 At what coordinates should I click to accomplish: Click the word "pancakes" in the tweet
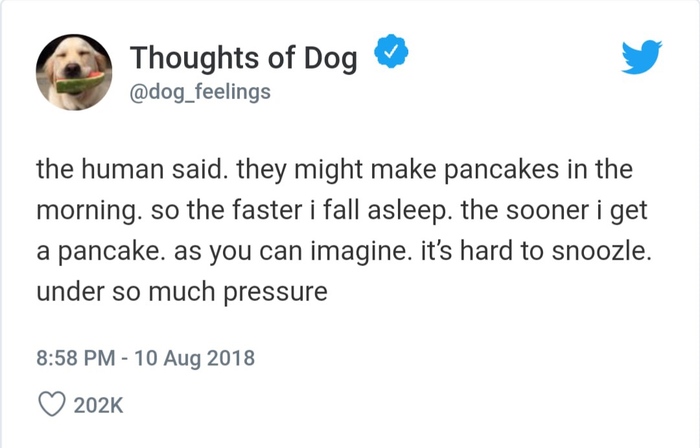click(x=501, y=170)
